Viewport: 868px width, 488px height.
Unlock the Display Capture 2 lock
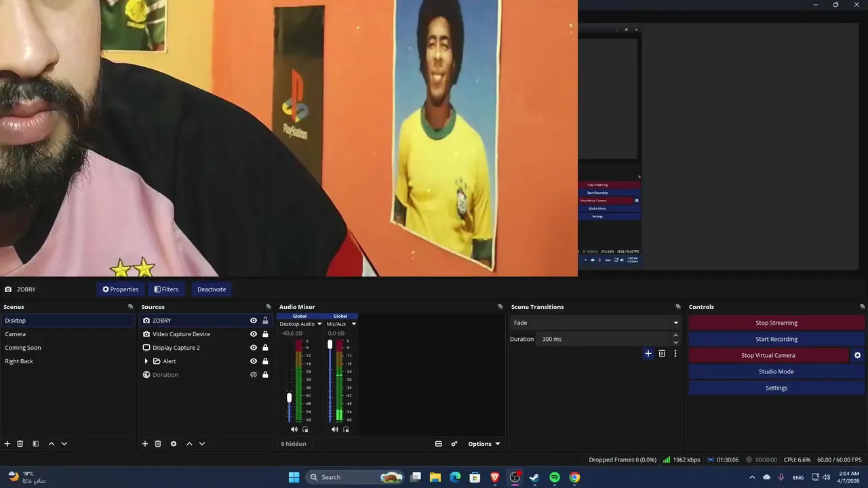pos(265,348)
